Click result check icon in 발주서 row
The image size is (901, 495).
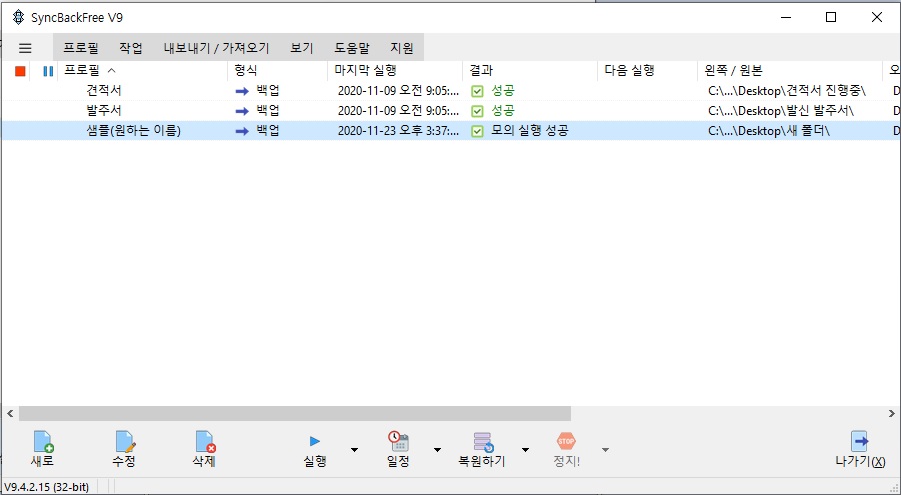click(477, 111)
